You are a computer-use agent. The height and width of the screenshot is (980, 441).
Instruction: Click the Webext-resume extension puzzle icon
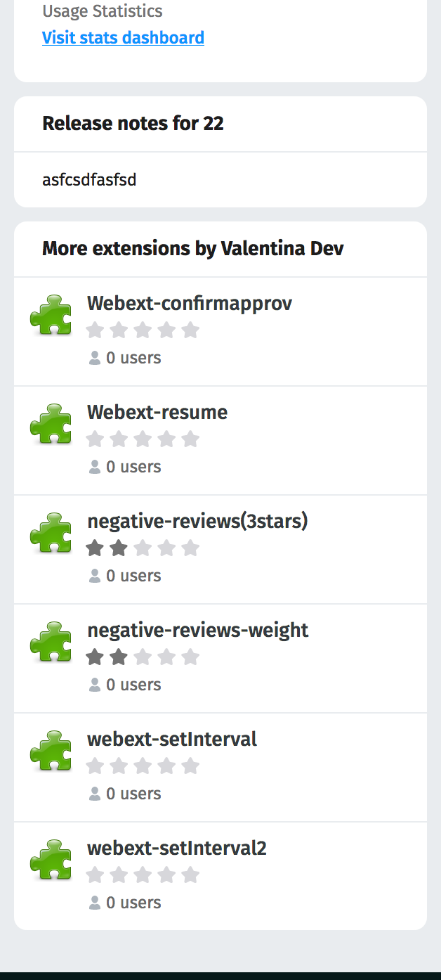[x=51, y=425]
